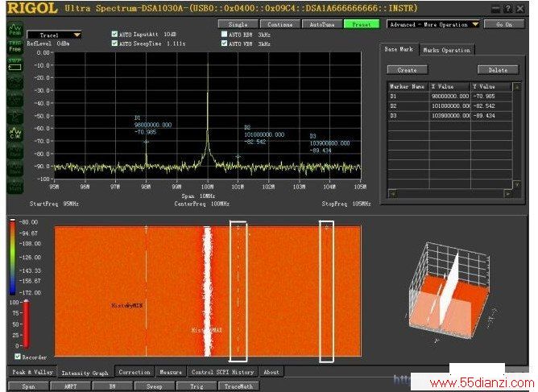Click the marker table scroll-right arrow
538x392 pixels.
[508, 194]
